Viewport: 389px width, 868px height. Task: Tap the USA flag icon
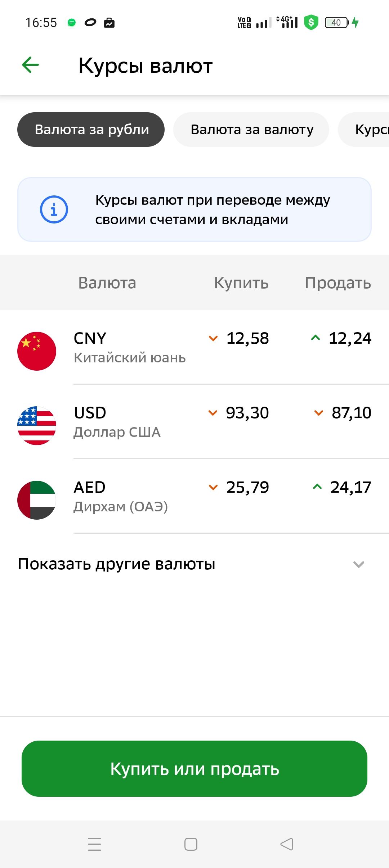[x=37, y=425]
